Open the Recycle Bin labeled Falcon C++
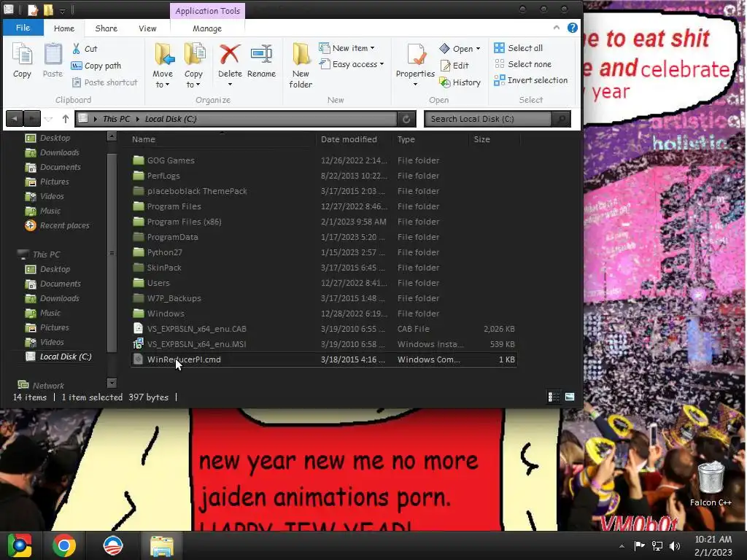Viewport: 747px width, 560px height. tap(711, 484)
